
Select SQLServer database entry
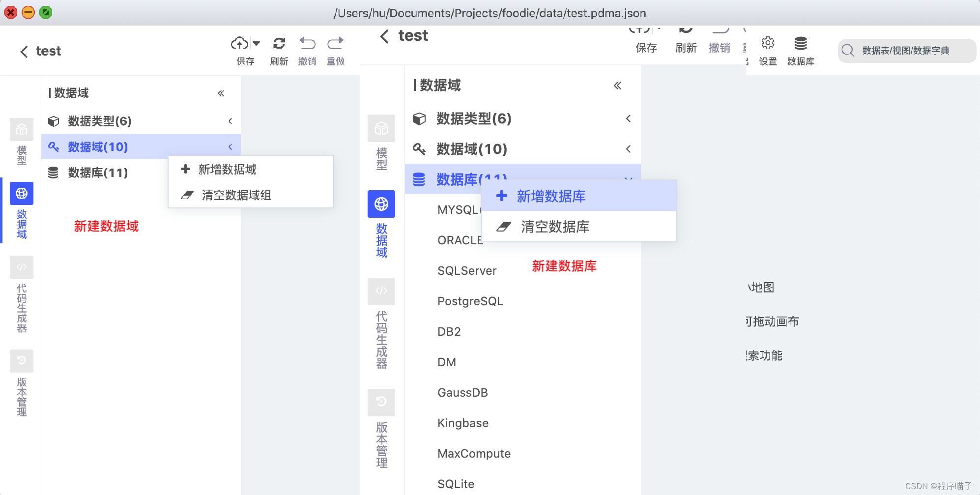click(467, 271)
